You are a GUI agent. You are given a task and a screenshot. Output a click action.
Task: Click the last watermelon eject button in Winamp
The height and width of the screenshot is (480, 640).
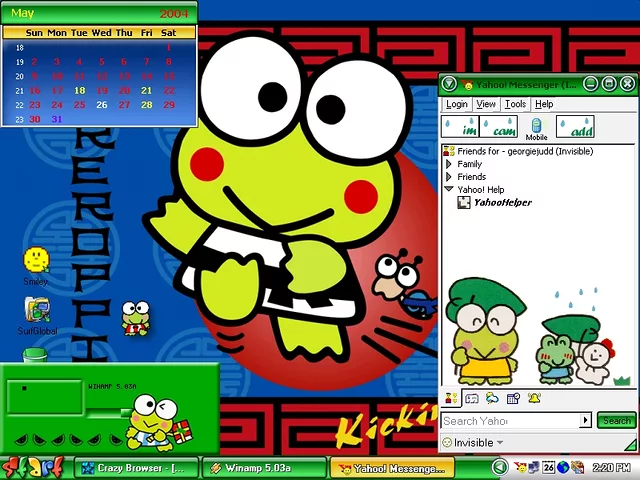coord(116,440)
